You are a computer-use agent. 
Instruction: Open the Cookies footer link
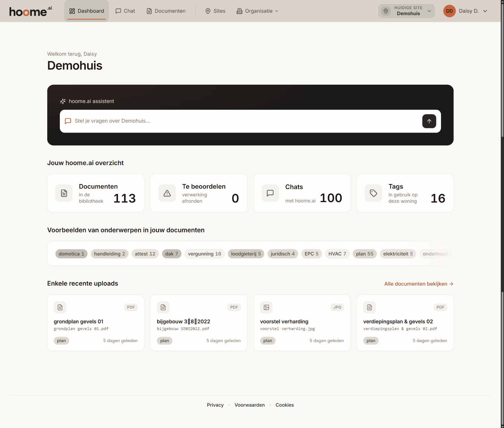click(x=285, y=405)
